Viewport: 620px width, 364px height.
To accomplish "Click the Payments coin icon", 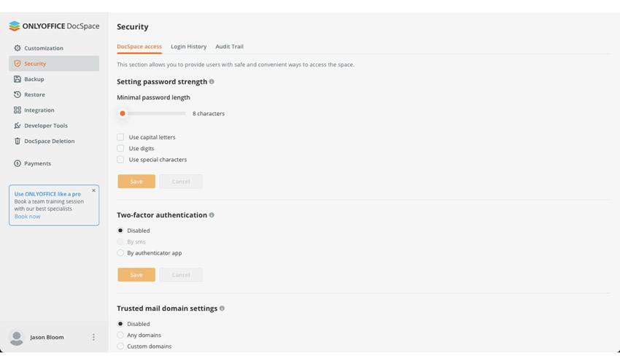I will coord(18,163).
